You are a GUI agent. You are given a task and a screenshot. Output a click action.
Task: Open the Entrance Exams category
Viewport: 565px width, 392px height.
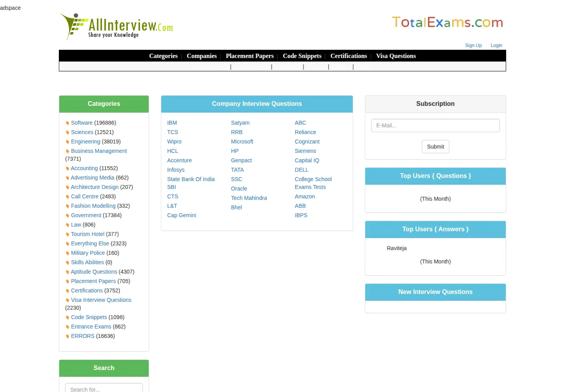(91, 327)
